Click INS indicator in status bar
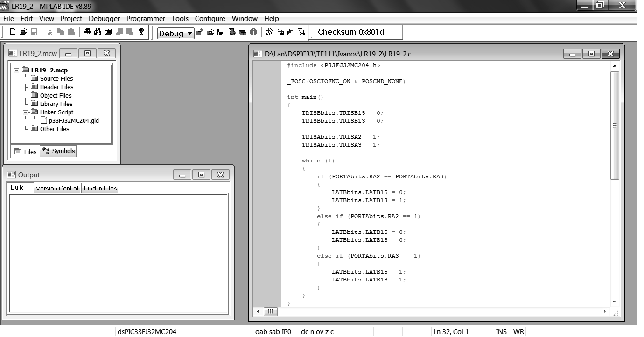 click(501, 332)
